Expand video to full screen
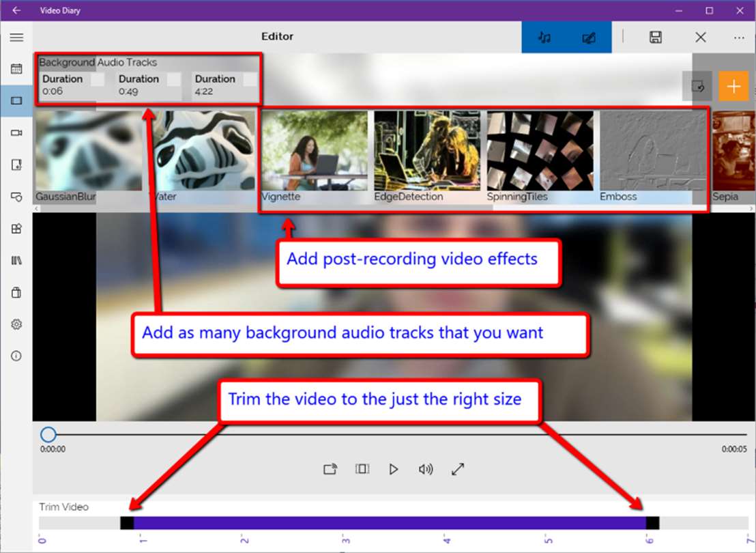The height and width of the screenshot is (553, 756). (458, 469)
